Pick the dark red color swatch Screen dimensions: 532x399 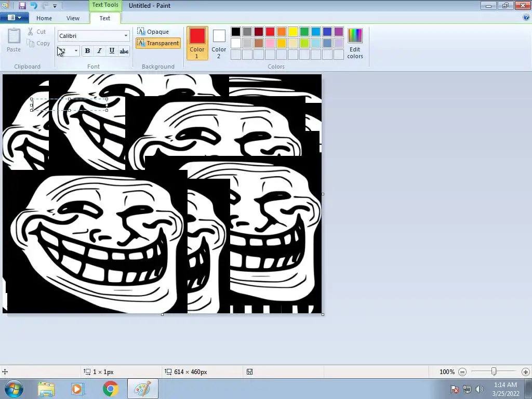[x=259, y=32]
